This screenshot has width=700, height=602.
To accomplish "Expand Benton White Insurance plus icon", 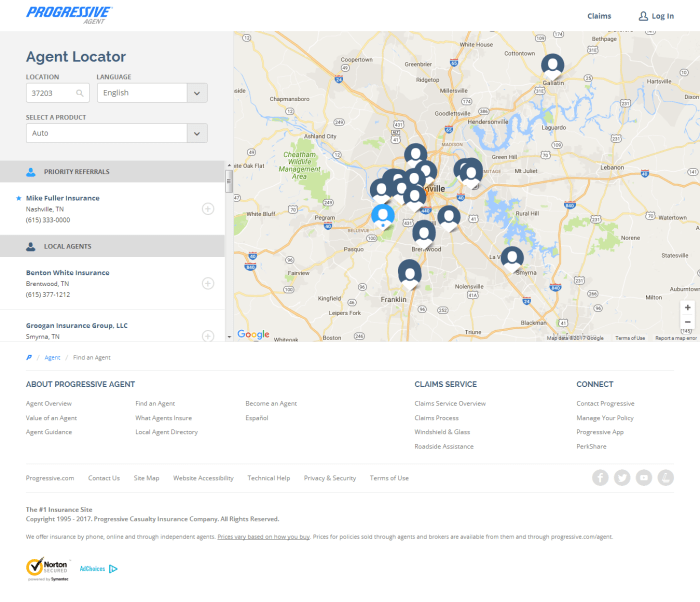I will click(x=208, y=283).
